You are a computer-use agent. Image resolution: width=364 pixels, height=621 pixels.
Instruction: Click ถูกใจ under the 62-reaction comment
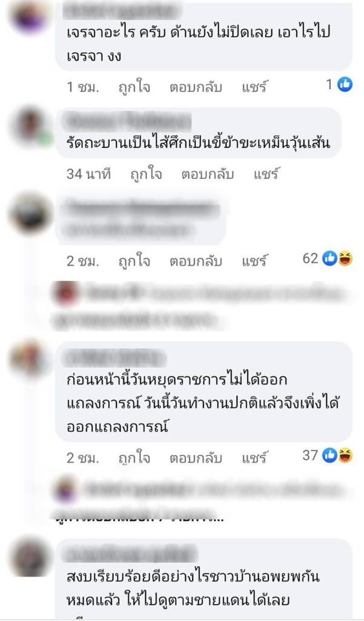pos(134,261)
